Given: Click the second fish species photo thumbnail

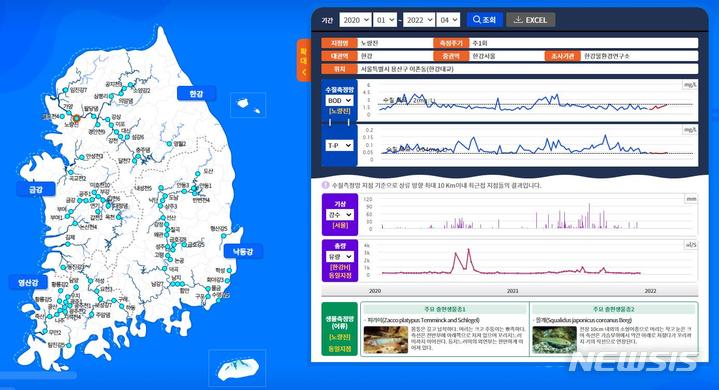Looking at the screenshot, I should [554, 339].
